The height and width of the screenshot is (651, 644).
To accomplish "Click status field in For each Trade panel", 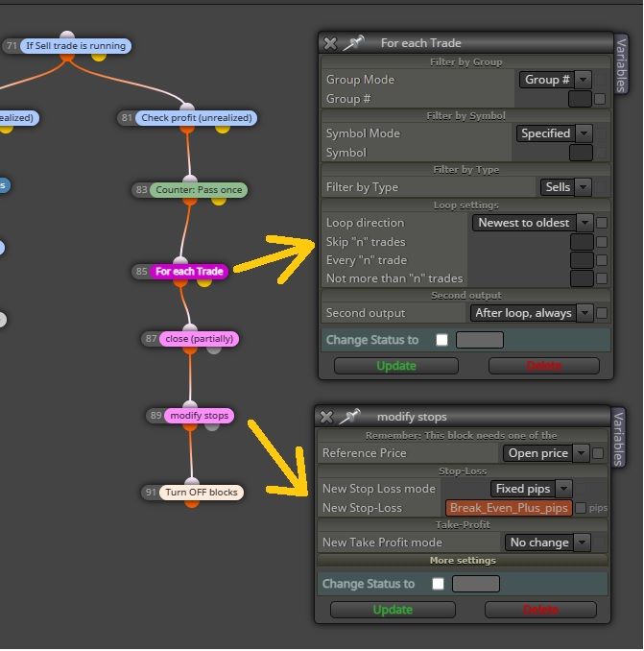I will point(480,340).
